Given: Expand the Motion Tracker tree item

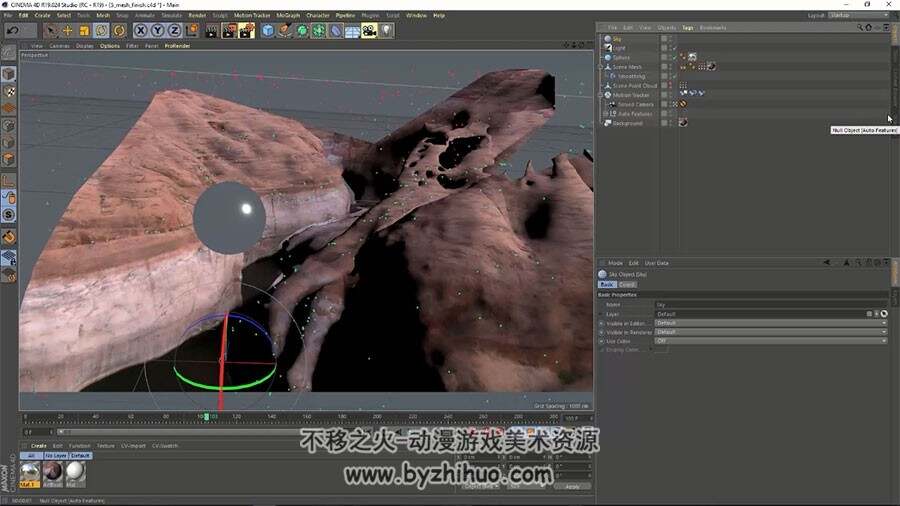Looking at the screenshot, I should pyautogui.click(x=601, y=95).
